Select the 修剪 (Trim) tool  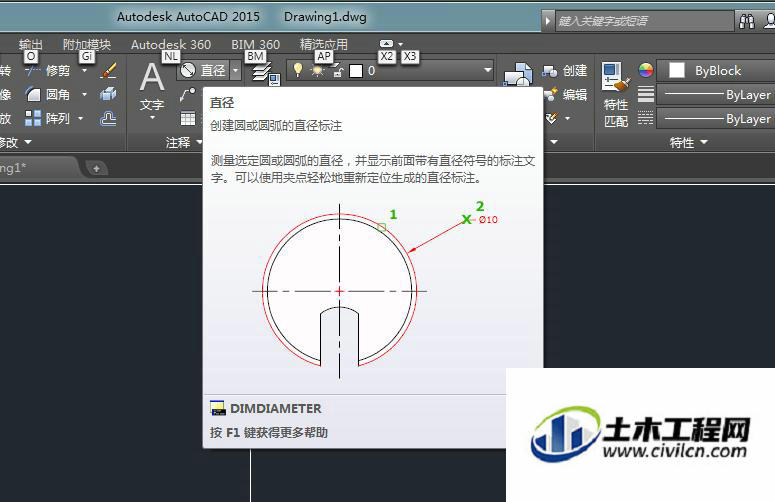click(x=48, y=71)
